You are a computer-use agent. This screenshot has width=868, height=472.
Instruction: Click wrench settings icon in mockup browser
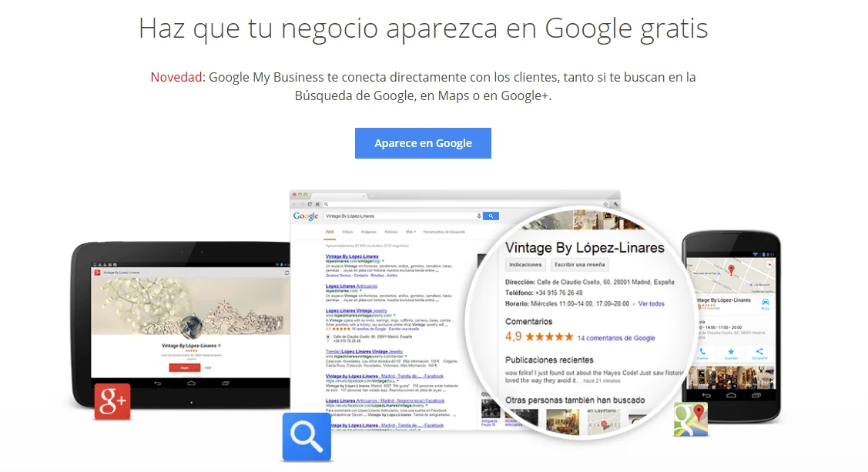point(615,204)
